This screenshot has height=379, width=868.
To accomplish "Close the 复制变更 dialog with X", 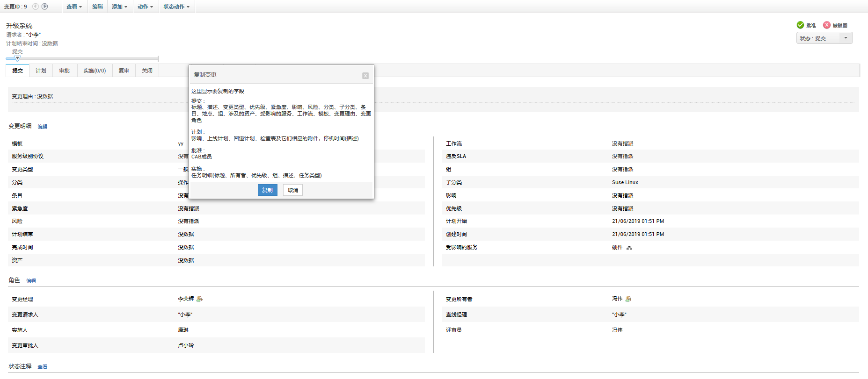I will pyautogui.click(x=365, y=76).
